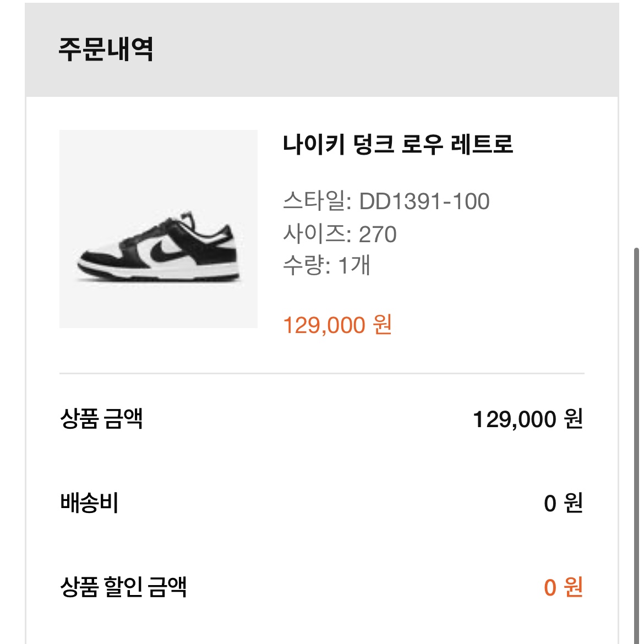Viewport: 644px width, 644px height.
Task: Select the size value 270
Action: pyautogui.click(x=378, y=234)
